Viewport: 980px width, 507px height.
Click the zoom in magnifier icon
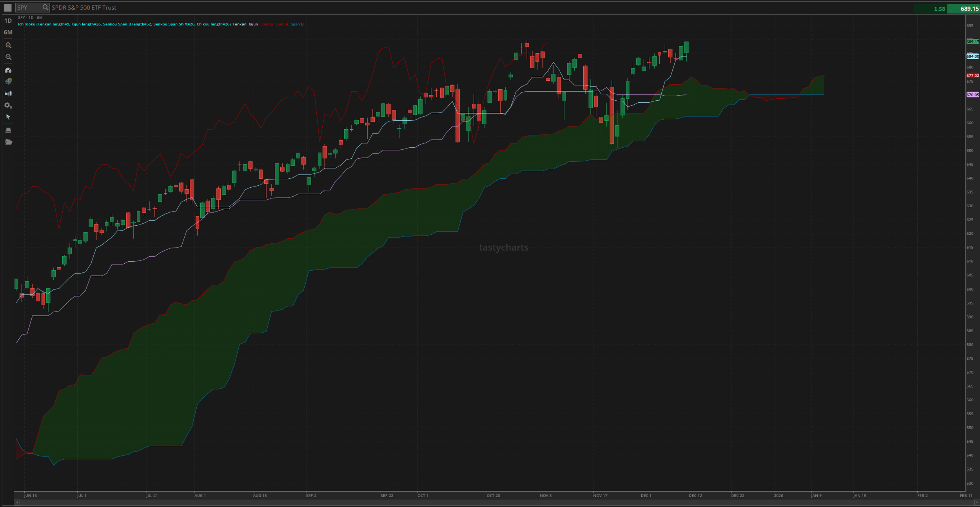click(x=8, y=45)
